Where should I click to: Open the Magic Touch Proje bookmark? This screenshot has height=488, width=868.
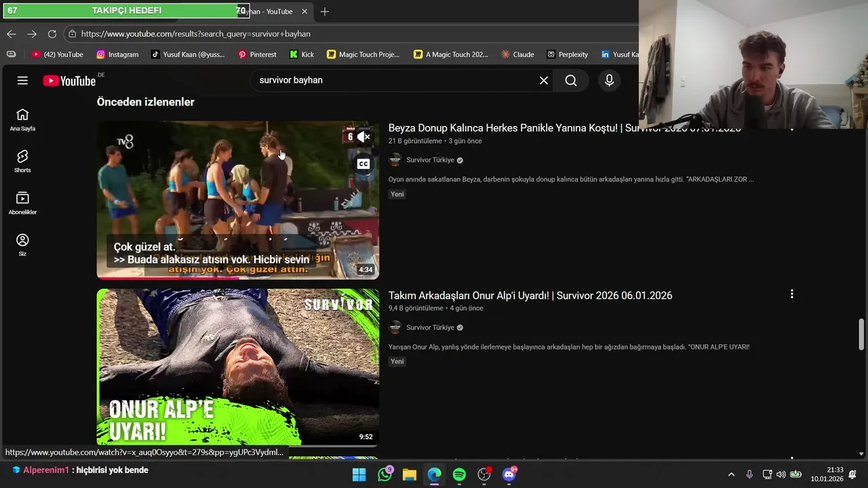coord(363,54)
